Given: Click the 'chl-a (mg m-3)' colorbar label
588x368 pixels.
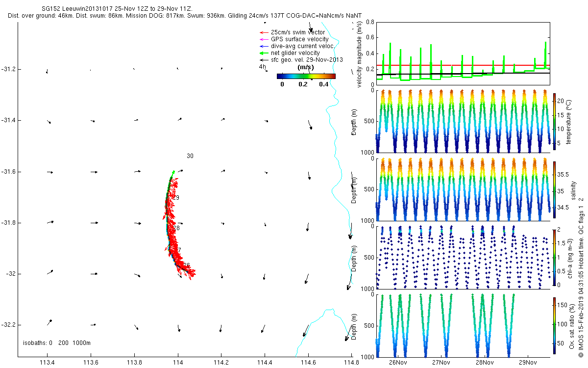Looking at the screenshot, I should (570, 258).
